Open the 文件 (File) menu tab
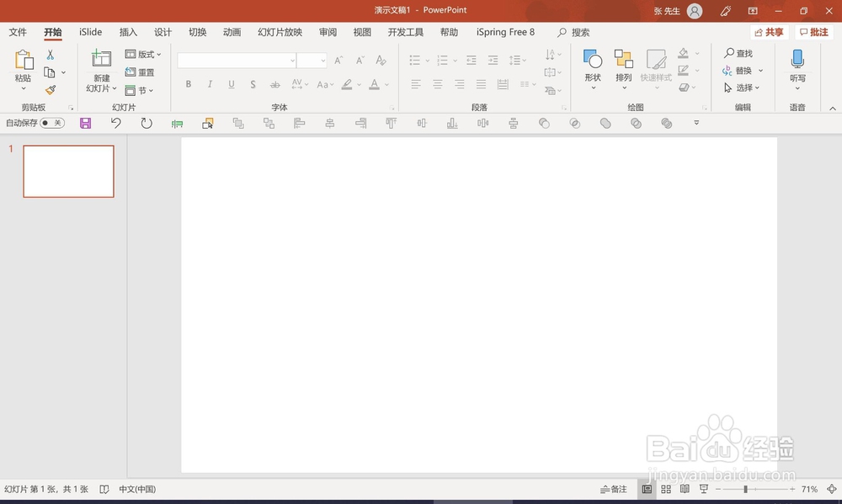 click(18, 32)
